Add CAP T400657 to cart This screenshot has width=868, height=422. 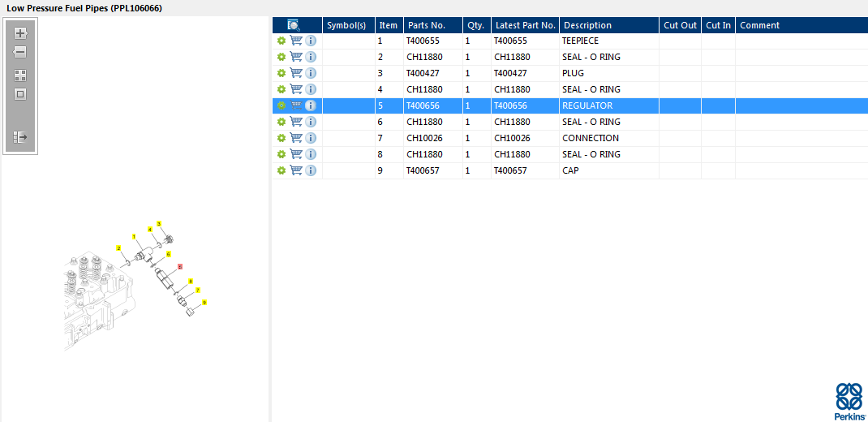[296, 170]
